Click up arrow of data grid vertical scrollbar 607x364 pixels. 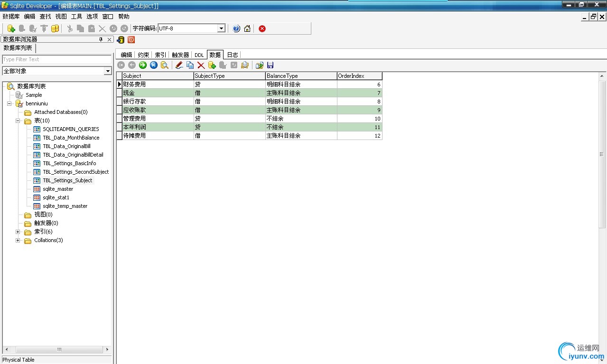[602, 76]
